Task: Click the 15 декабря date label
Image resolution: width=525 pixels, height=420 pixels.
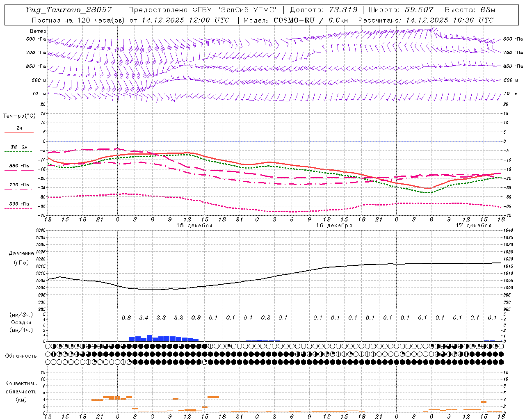Action: [194, 226]
